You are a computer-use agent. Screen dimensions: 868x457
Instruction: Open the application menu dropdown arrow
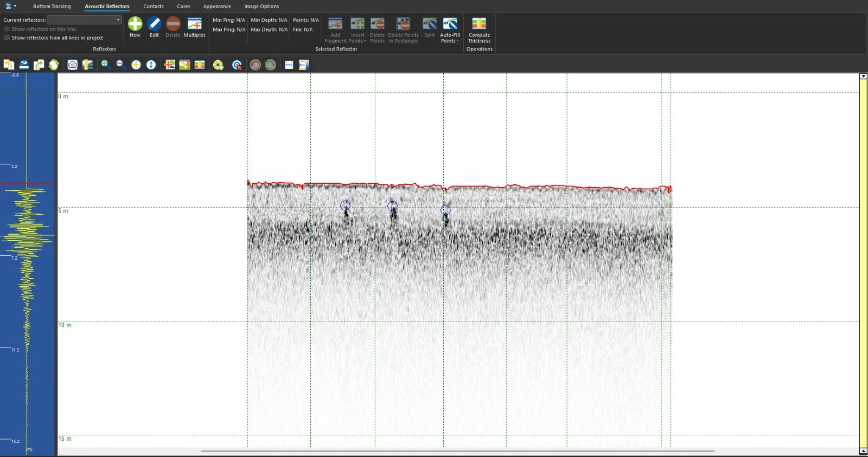15,6
